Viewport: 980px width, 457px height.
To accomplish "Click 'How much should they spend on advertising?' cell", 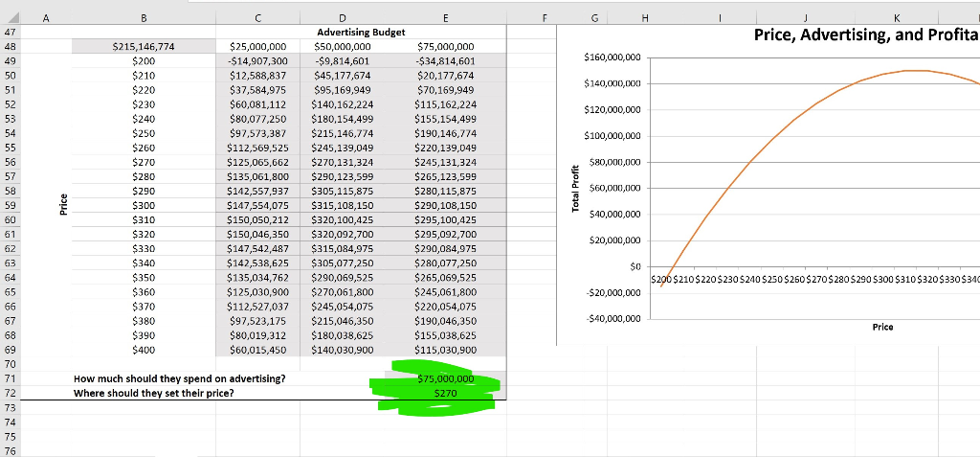I will [180, 378].
